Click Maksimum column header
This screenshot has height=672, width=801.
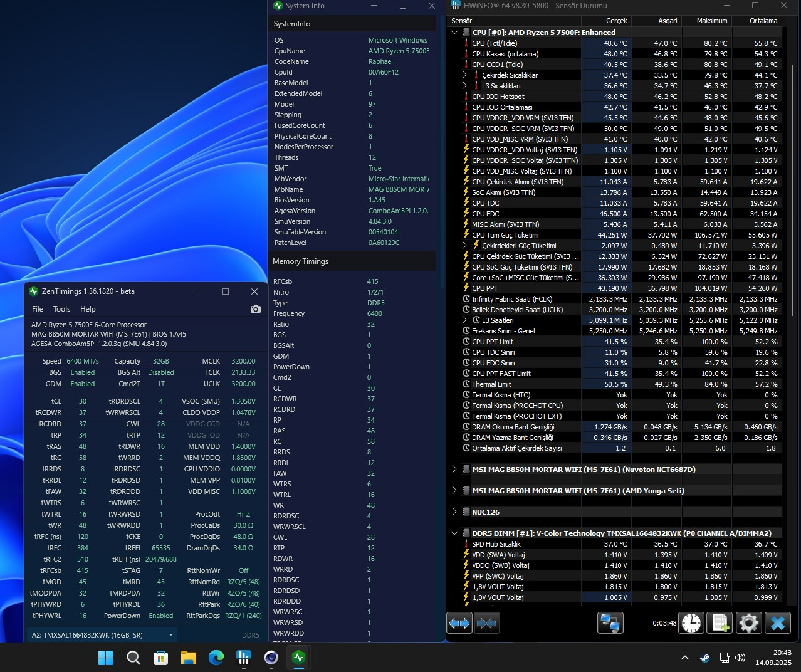[706, 21]
